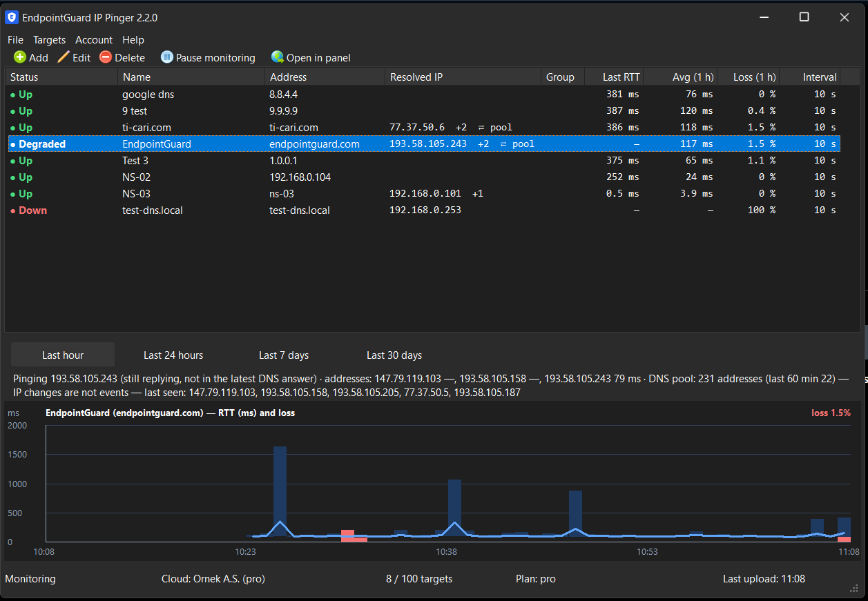868x601 pixels.
Task: Sort by the Address column header
Action: coord(325,77)
